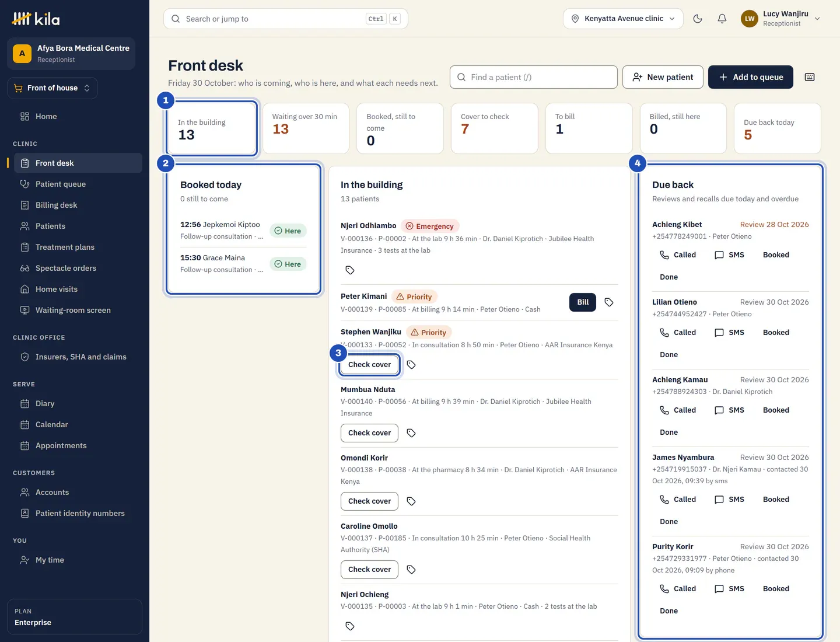Click tag icon next to Mumbua Nduta's Check cover
Image resolution: width=840 pixels, height=642 pixels.
[411, 433]
